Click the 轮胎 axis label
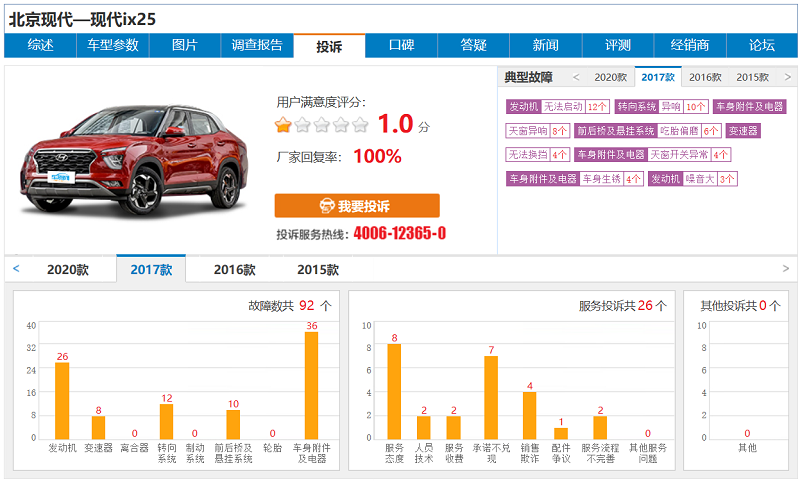 pyautogui.click(x=272, y=448)
